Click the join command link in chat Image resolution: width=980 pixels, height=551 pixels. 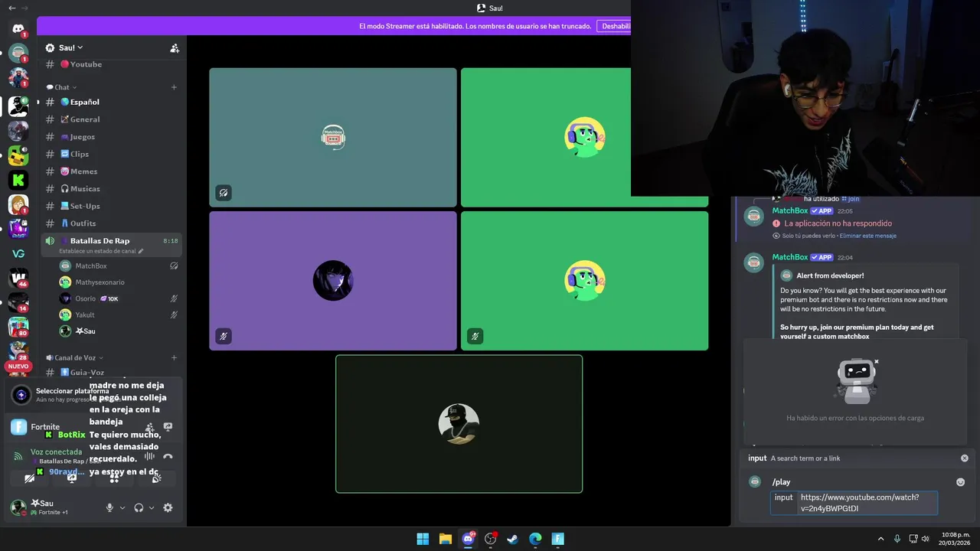click(851, 199)
